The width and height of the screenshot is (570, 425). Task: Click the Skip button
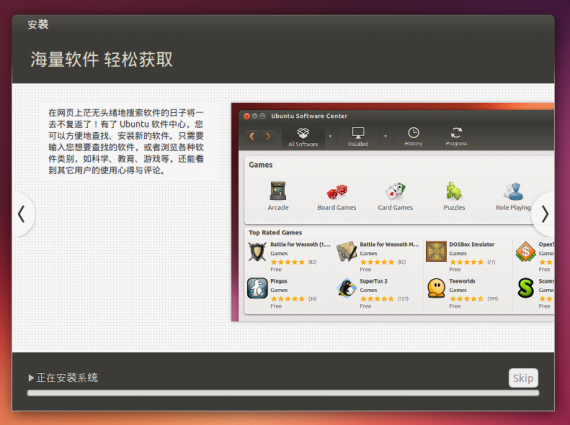coord(523,378)
